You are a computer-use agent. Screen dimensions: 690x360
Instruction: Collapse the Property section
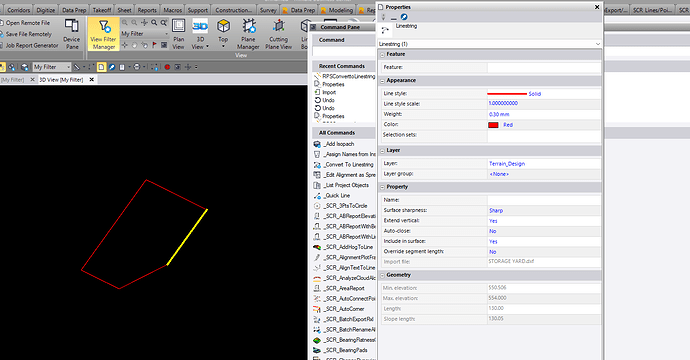[x=382, y=187]
